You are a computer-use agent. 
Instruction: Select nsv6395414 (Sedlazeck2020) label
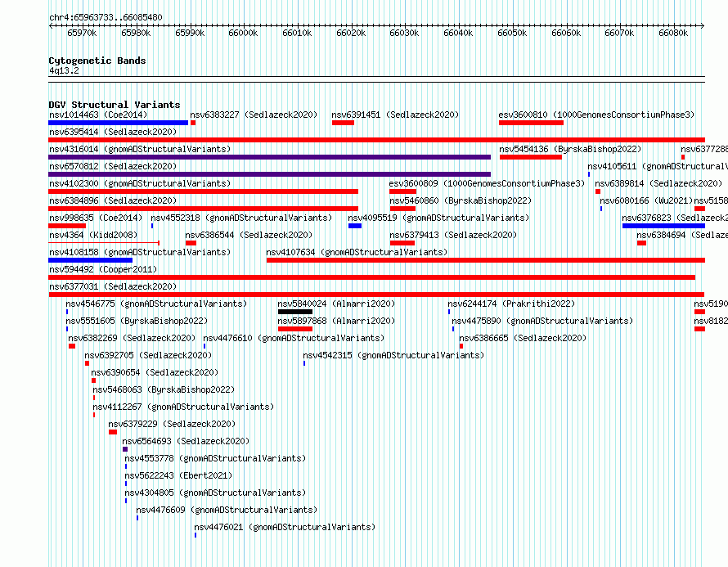pos(113,132)
